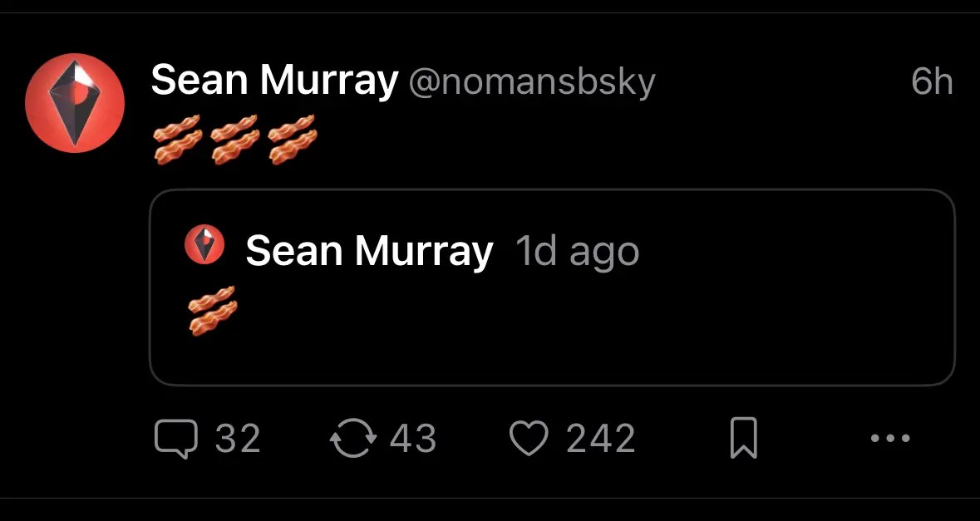Click the reply count 32
Viewport: 980px width, 521px height.
point(238,439)
